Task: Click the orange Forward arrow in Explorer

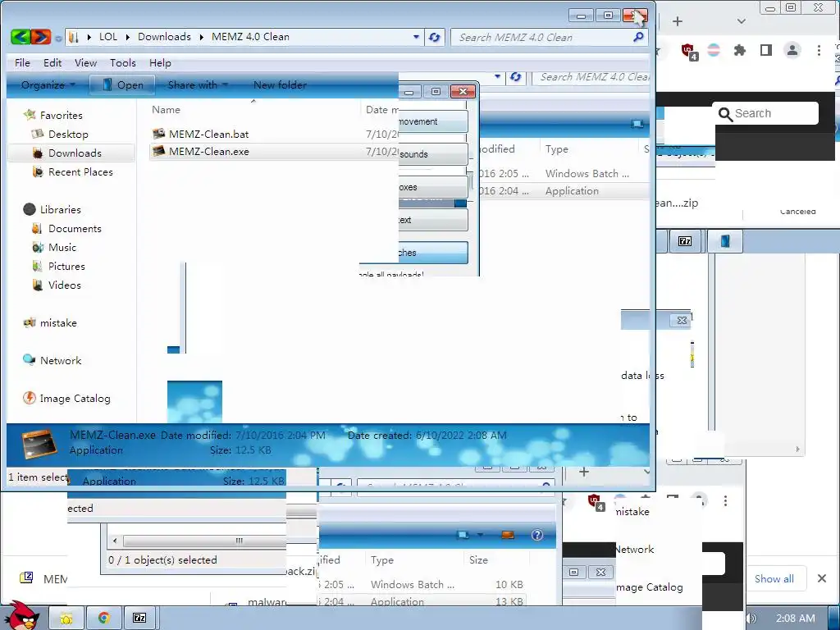Action: pos(41,37)
